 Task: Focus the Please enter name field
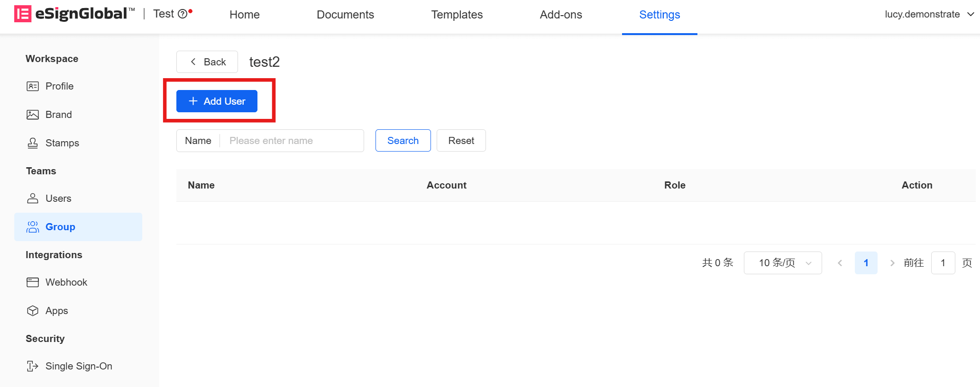click(292, 141)
